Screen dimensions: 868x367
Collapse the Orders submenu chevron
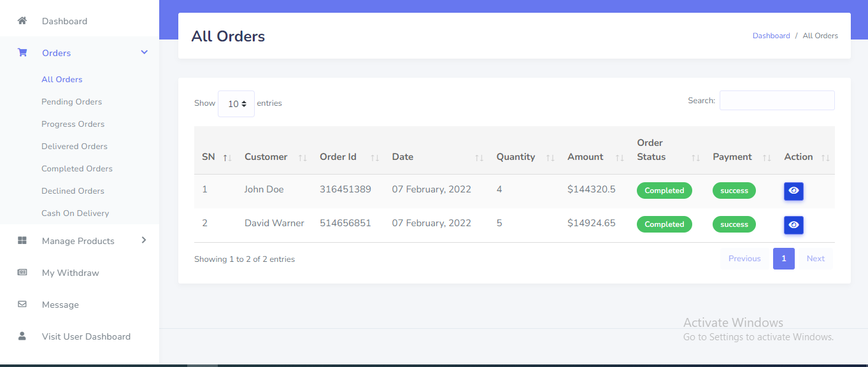click(144, 52)
